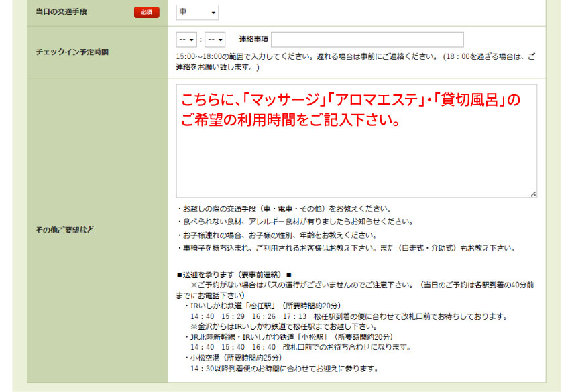
Task: Click the text area resize handle
Action: pyautogui.click(x=533, y=194)
